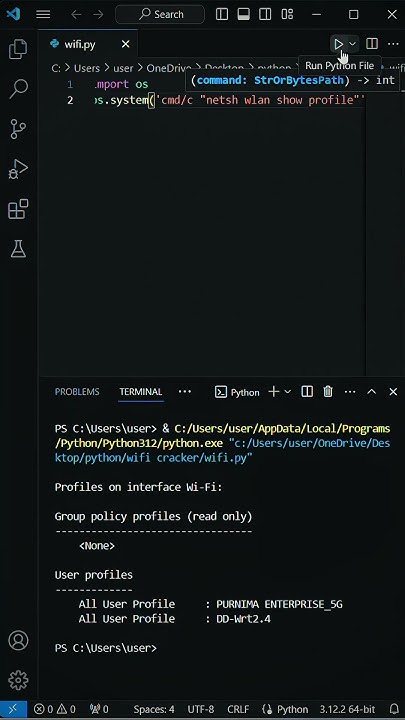Open the terminal panel More Actions ellipsis
This screenshot has width=405, height=720.
tap(350, 392)
